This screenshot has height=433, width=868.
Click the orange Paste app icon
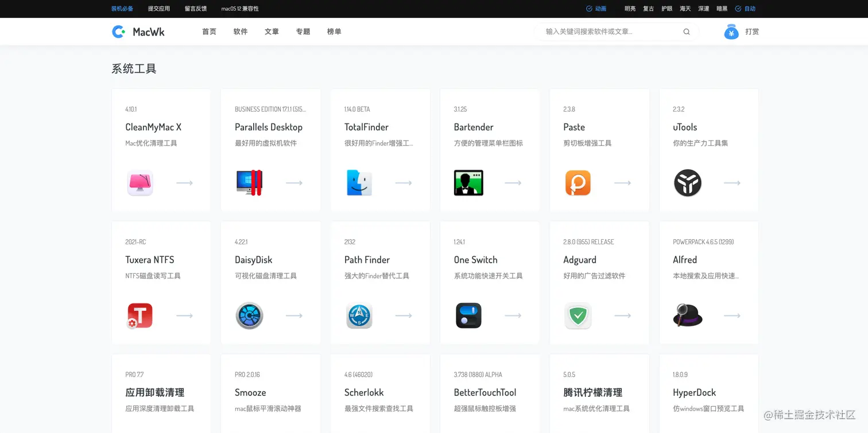[x=578, y=183]
